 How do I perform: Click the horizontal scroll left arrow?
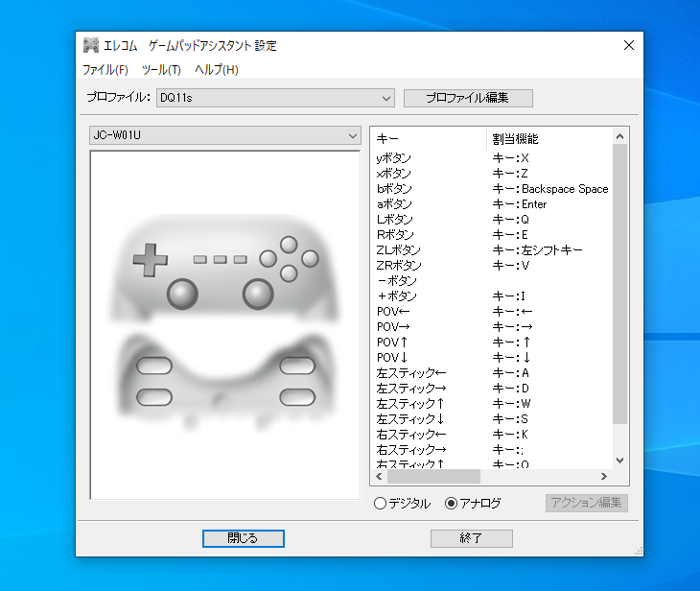[x=379, y=477]
